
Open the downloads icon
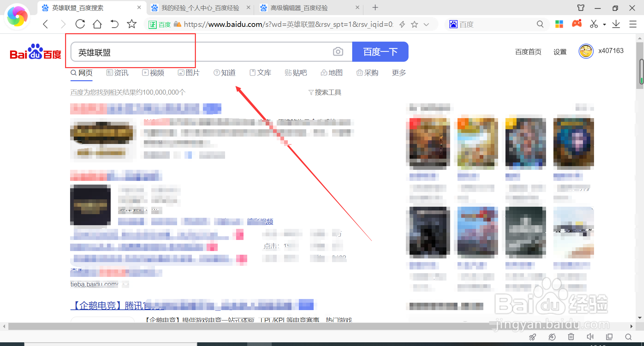click(x=616, y=24)
